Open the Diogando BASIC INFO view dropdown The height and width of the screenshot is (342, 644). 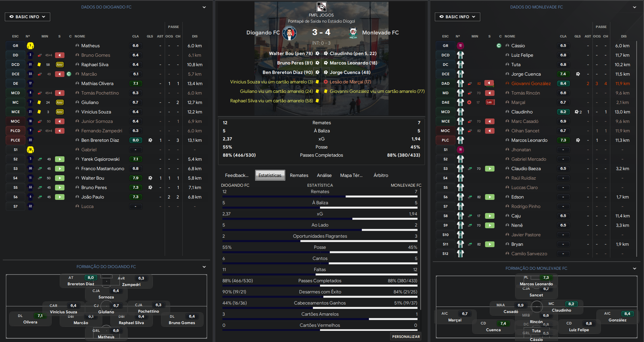point(27,17)
